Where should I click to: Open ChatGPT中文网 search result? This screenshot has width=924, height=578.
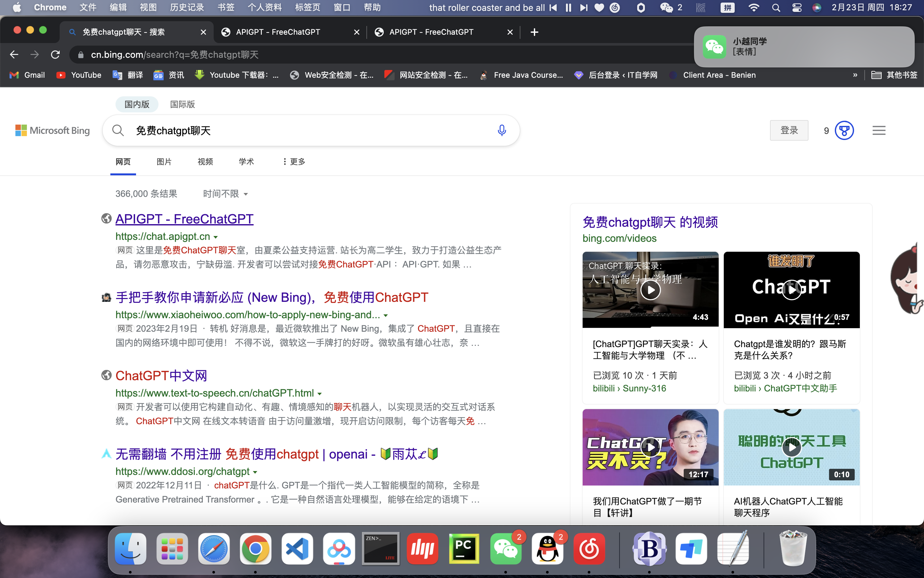coord(161,376)
